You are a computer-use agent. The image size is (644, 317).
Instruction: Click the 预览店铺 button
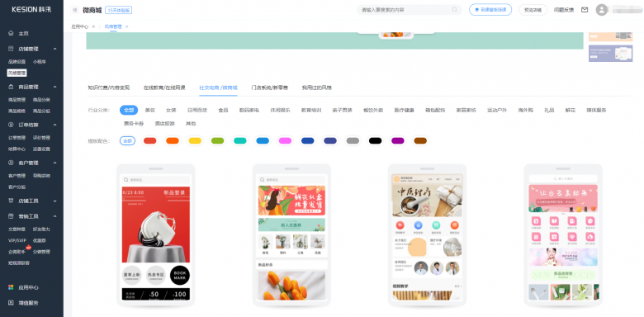pyautogui.click(x=533, y=10)
